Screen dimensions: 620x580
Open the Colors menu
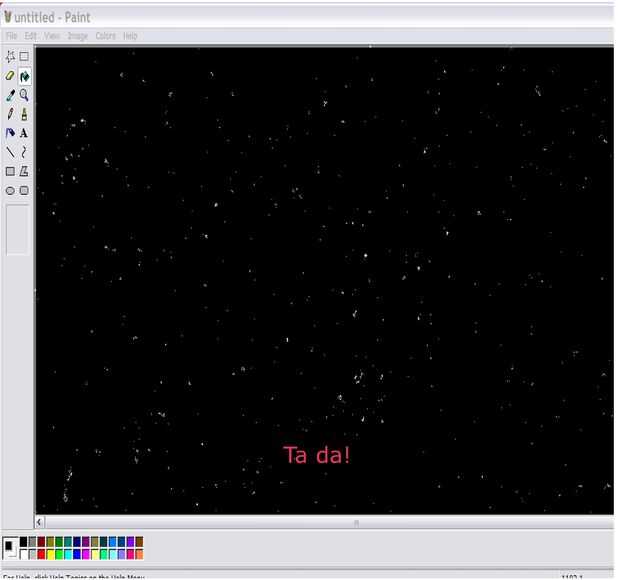tap(106, 36)
